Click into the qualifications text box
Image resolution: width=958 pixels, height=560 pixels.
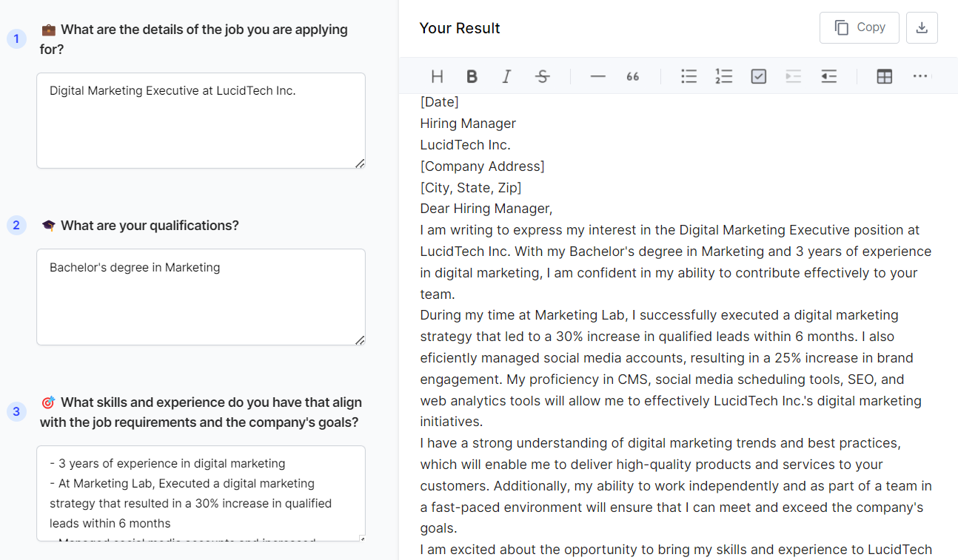(x=201, y=297)
